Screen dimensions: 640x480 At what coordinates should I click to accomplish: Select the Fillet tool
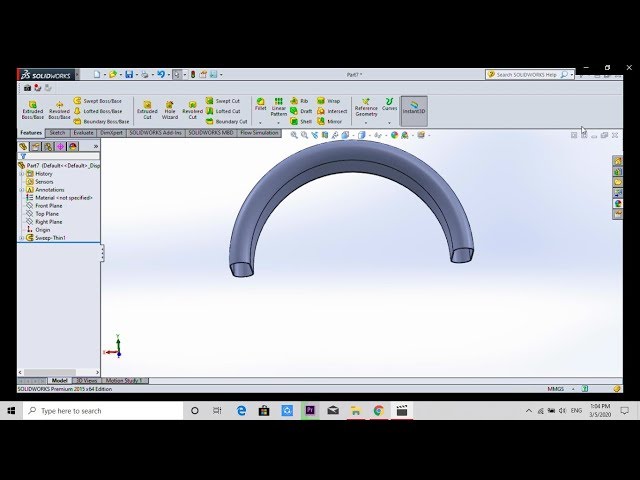(260, 104)
